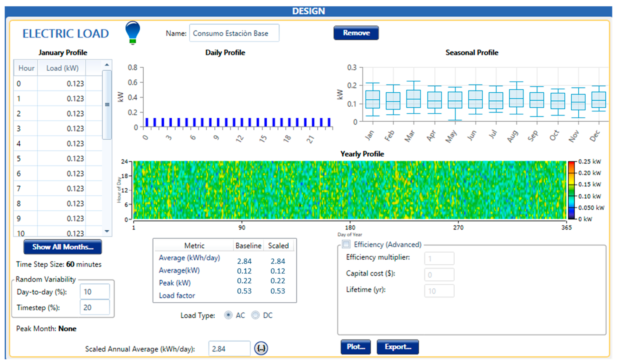Click the Plot button

tap(356, 347)
